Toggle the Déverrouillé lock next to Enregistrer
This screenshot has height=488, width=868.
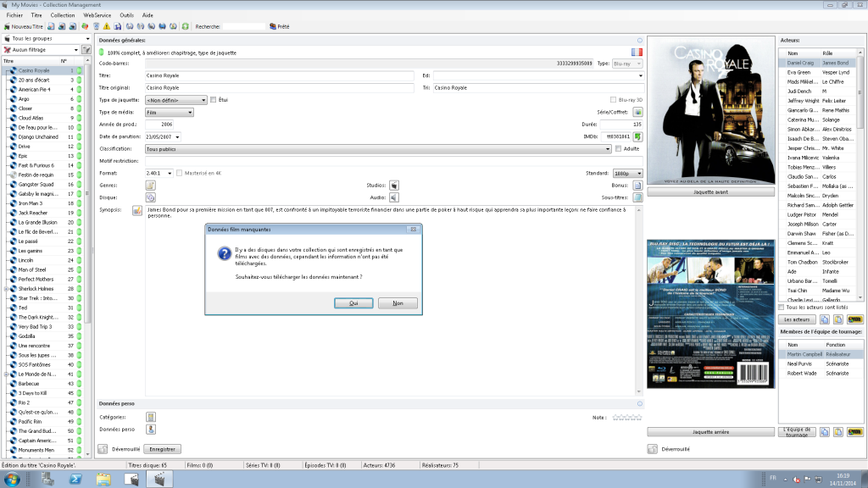(103, 449)
